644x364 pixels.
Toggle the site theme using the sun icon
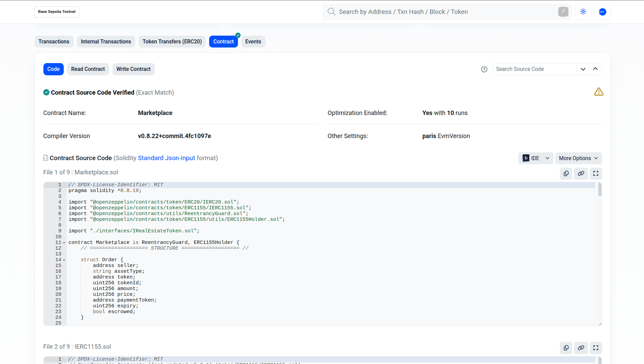click(583, 12)
